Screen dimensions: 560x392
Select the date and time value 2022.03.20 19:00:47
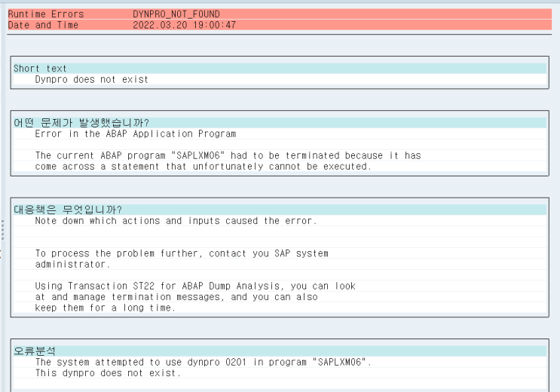tap(184, 25)
